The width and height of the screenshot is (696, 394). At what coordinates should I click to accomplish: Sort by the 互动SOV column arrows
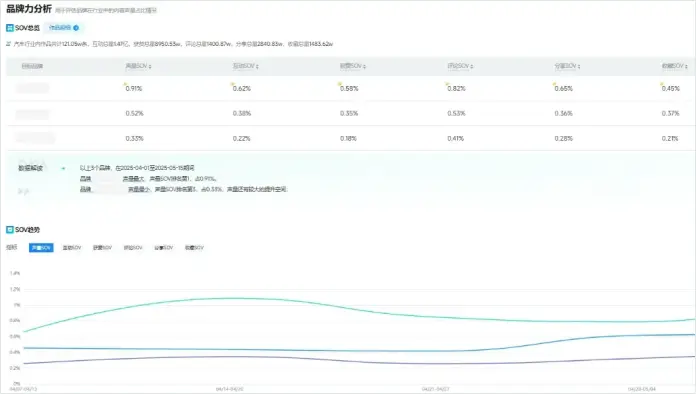[x=257, y=67]
